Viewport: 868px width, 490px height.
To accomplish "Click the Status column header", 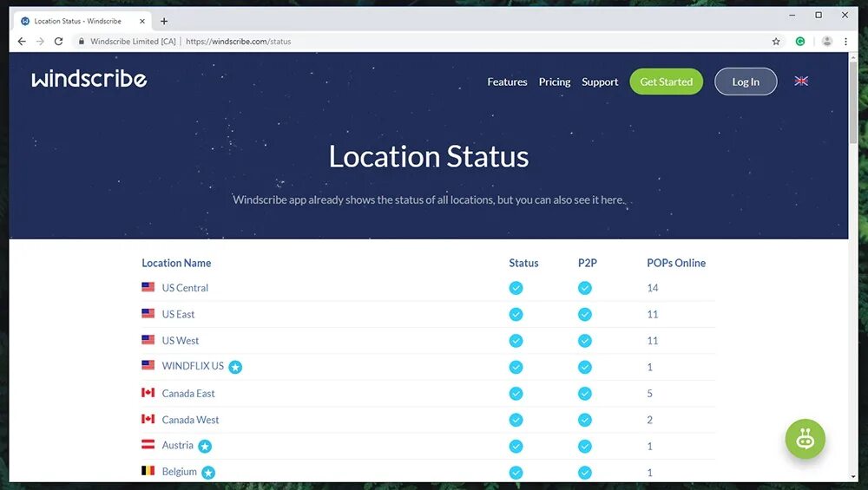I will point(523,264).
